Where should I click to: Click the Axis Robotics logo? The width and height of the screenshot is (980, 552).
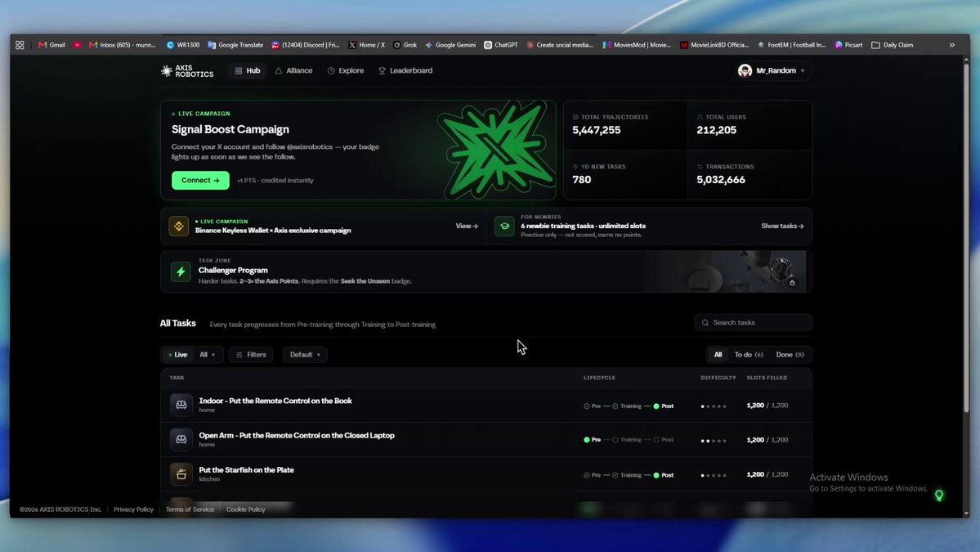(187, 70)
